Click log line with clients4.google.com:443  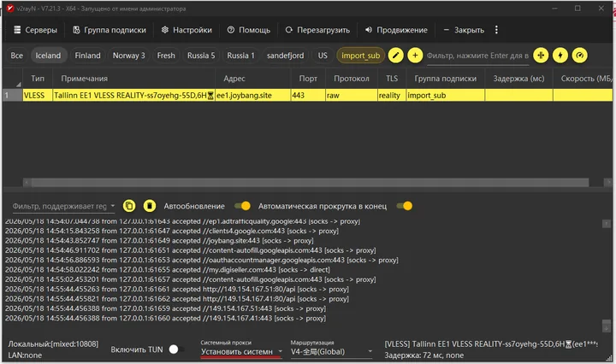pos(172,231)
